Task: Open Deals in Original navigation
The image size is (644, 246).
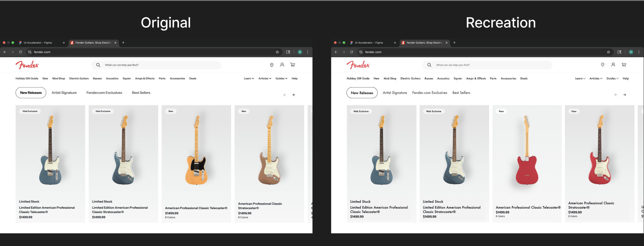Action: click(193, 78)
